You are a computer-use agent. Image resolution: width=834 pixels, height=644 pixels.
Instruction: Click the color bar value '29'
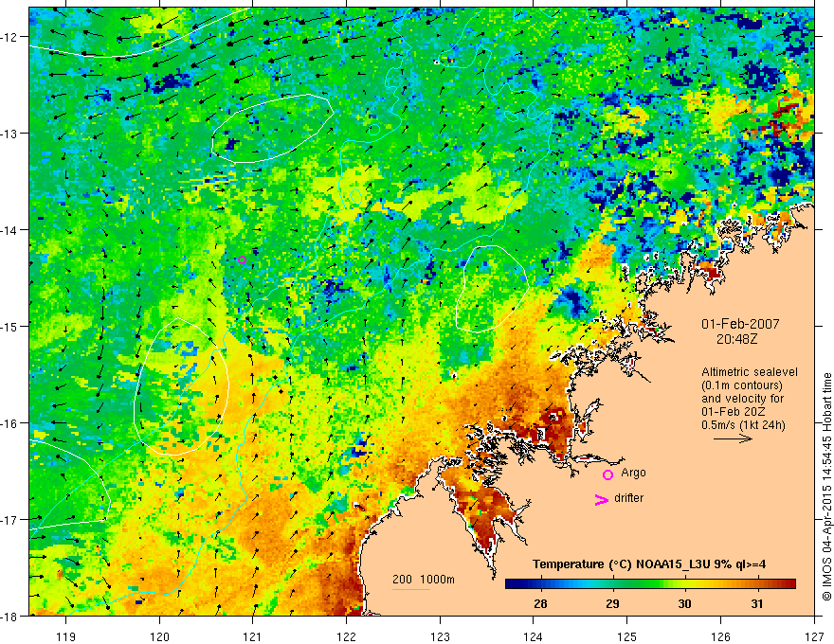point(613,604)
